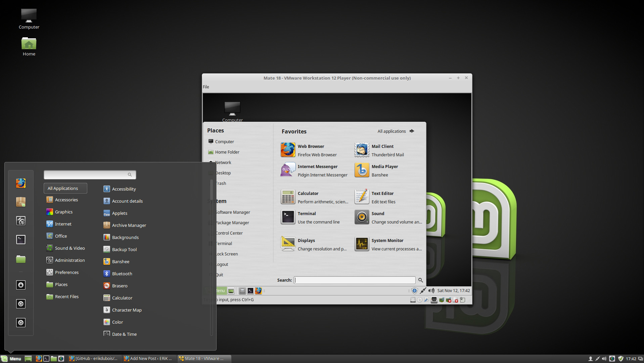Click the host panel Menu button
644x363 pixels.
click(11, 359)
